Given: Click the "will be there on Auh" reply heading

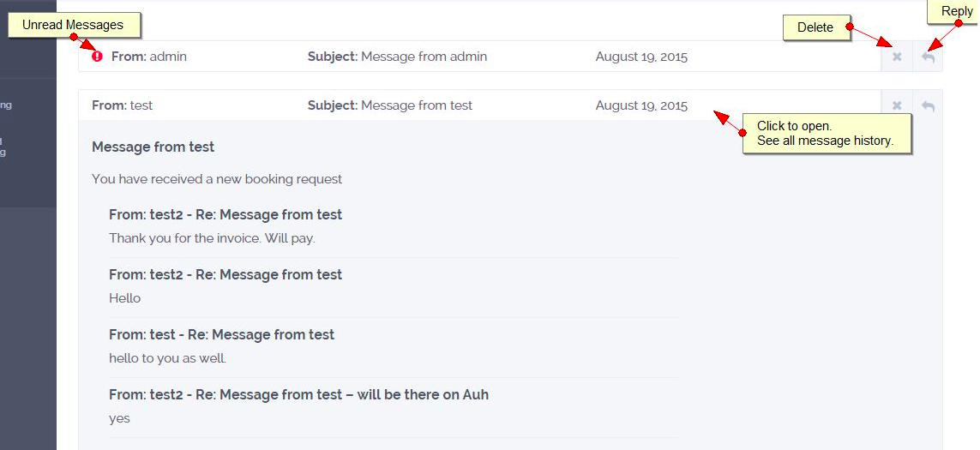Looking at the screenshot, I should [298, 394].
